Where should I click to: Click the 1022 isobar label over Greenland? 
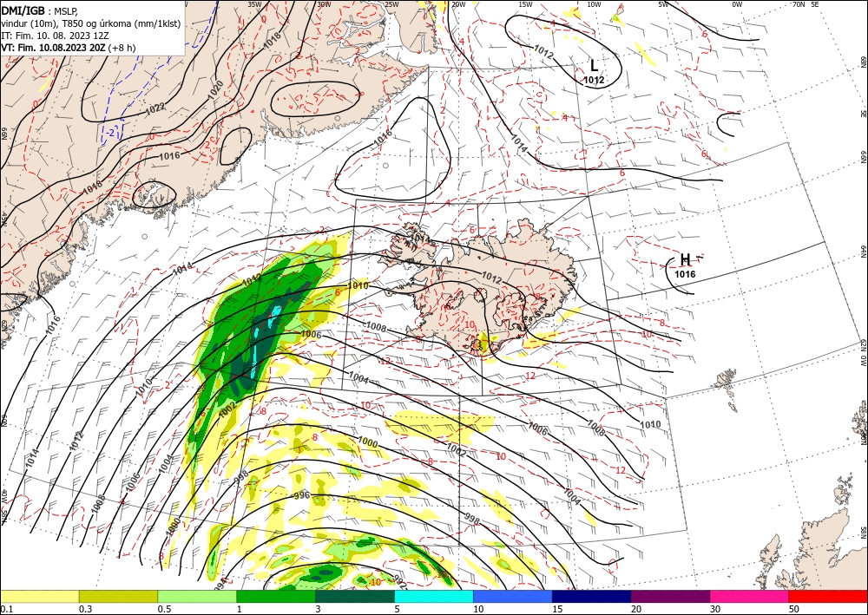click(x=155, y=109)
